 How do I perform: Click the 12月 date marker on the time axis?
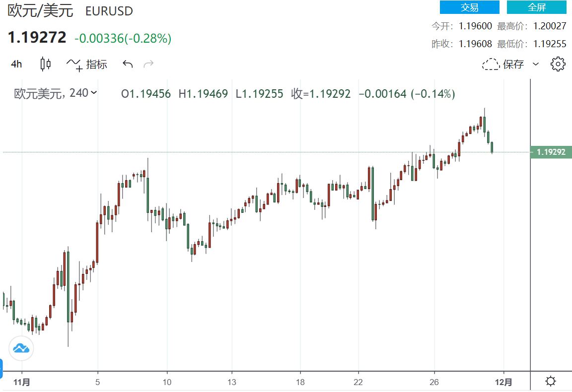[503, 382]
